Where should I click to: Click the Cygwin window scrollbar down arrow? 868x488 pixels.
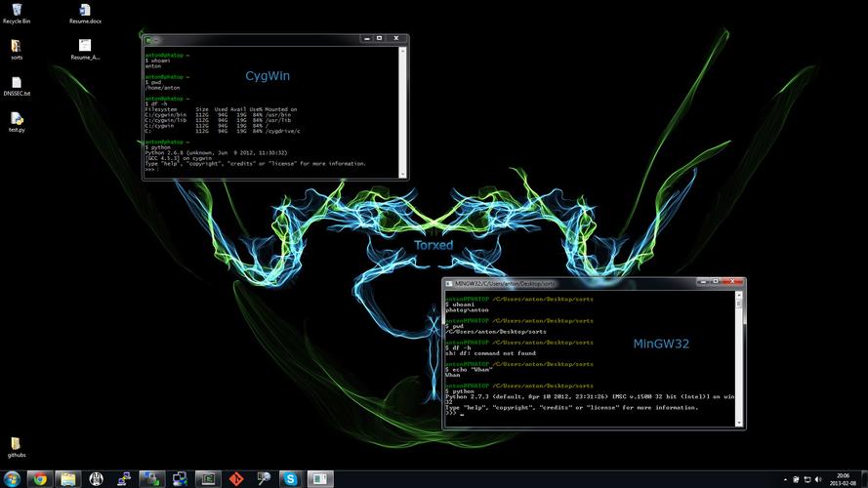tap(402, 174)
